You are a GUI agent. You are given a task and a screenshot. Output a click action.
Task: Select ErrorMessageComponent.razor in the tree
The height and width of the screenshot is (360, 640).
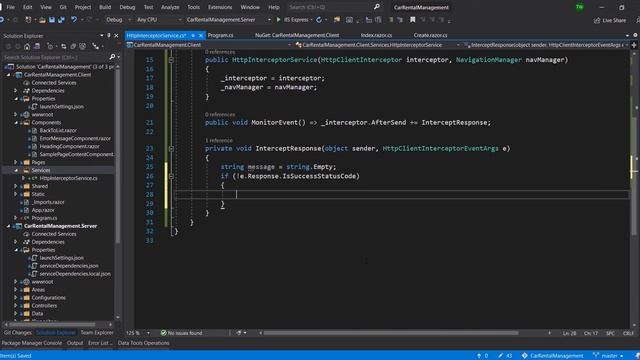pyautogui.click(x=75, y=139)
